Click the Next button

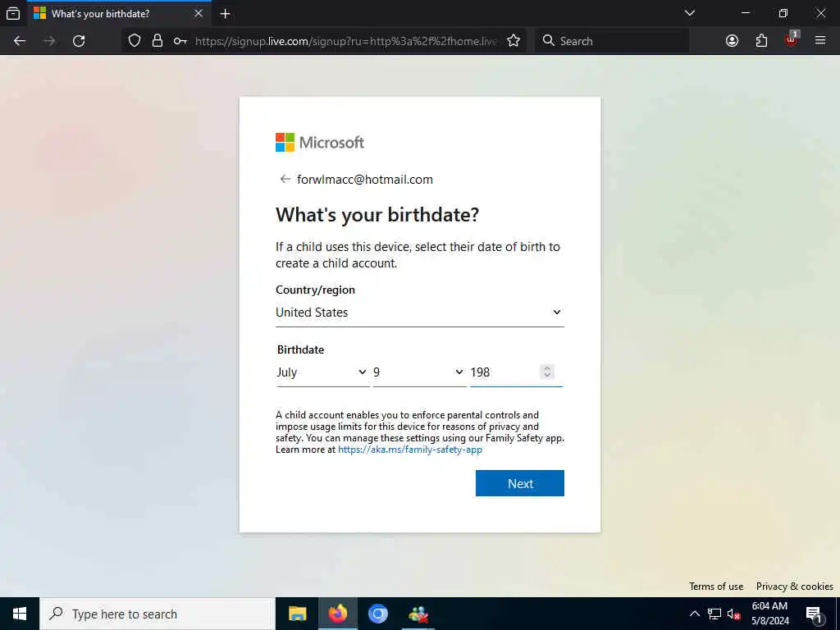[x=519, y=483]
